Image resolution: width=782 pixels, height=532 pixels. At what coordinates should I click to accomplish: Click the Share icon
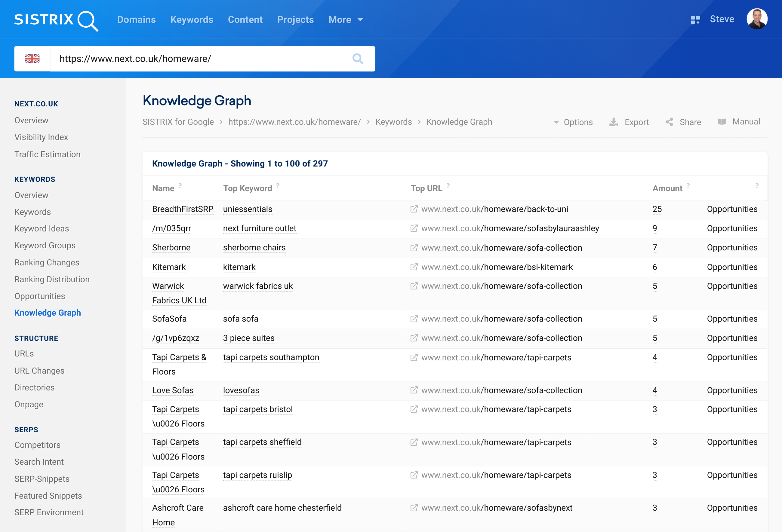pos(669,122)
